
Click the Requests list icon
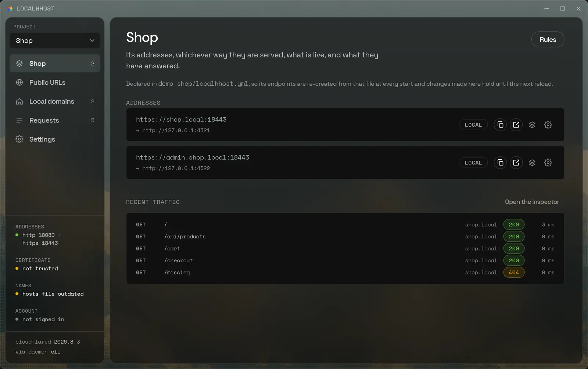pyautogui.click(x=19, y=120)
